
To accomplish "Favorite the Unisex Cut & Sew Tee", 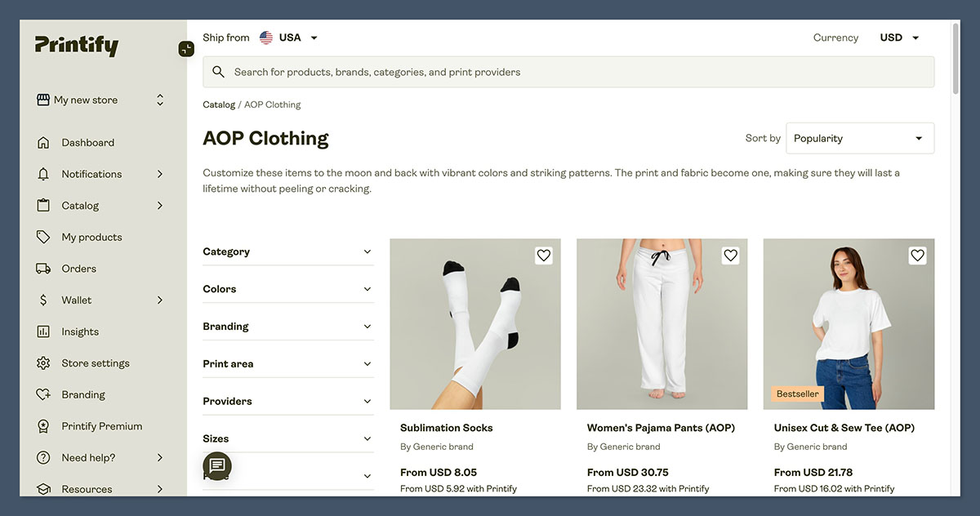I will point(917,255).
